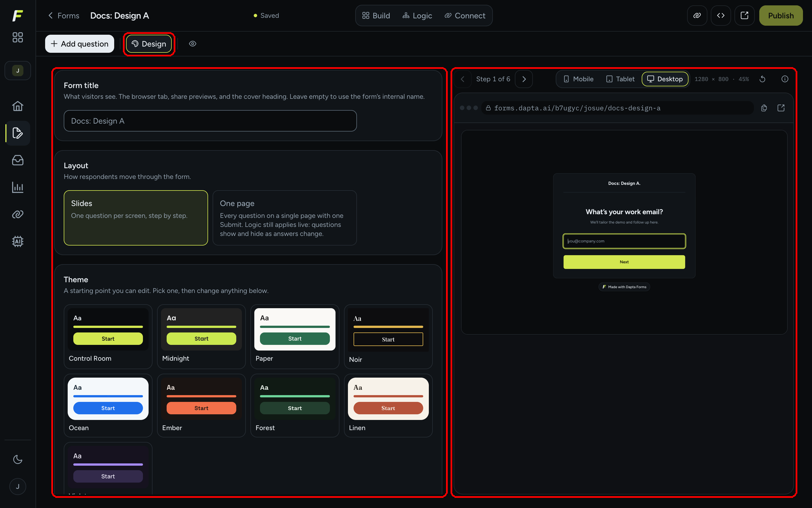Open preview URL in new window icon
Viewport: 812px width, 508px height.
coord(781,108)
